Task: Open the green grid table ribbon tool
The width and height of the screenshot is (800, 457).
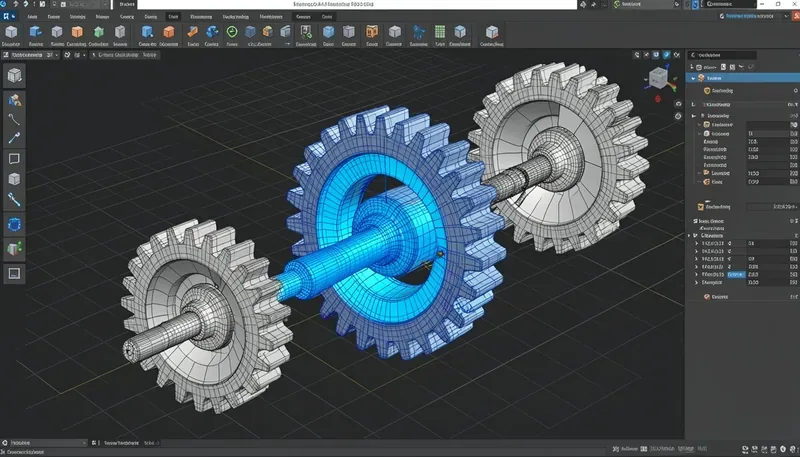Action: (x=439, y=32)
